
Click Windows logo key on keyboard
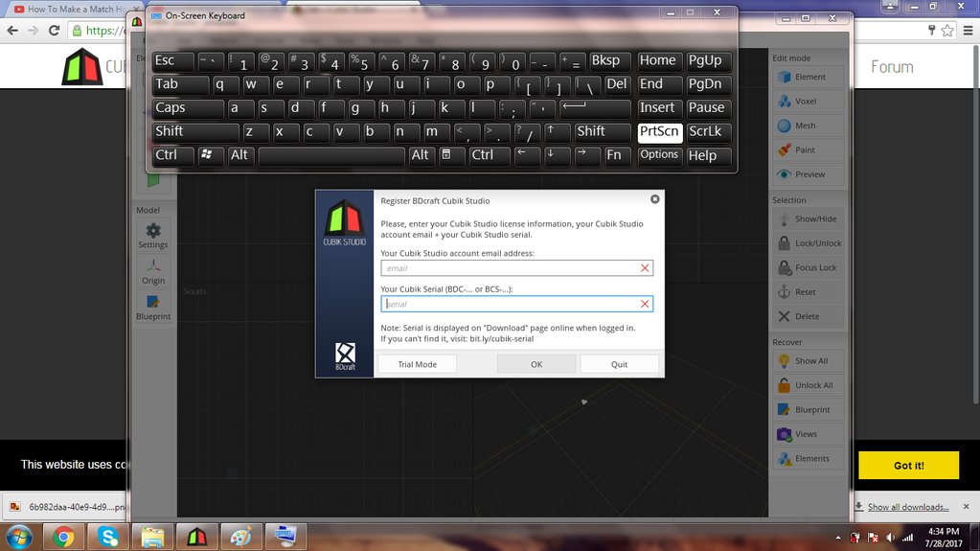pyautogui.click(x=210, y=156)
